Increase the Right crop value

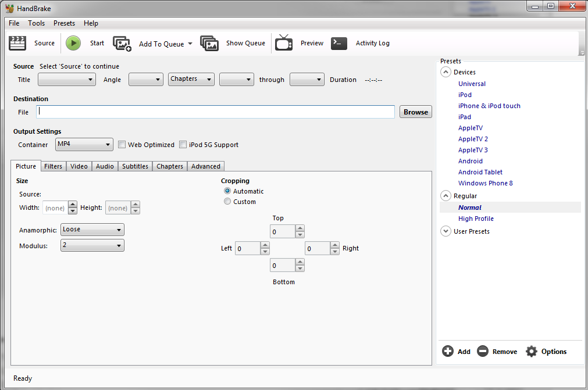[x=335, y=245]
